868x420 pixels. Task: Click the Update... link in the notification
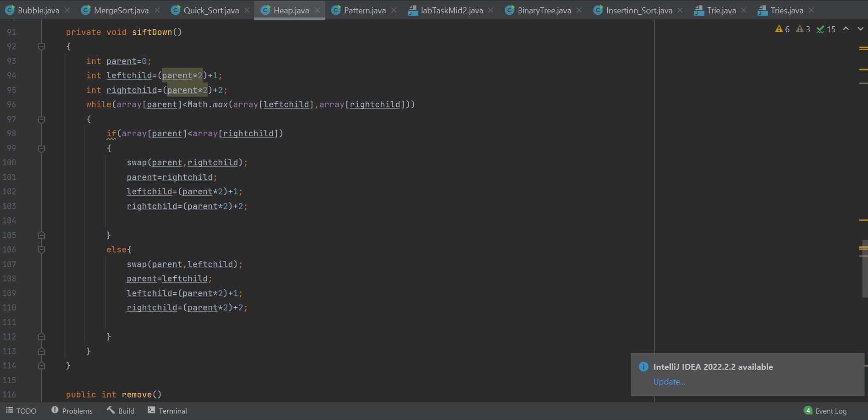click(669, 382)
